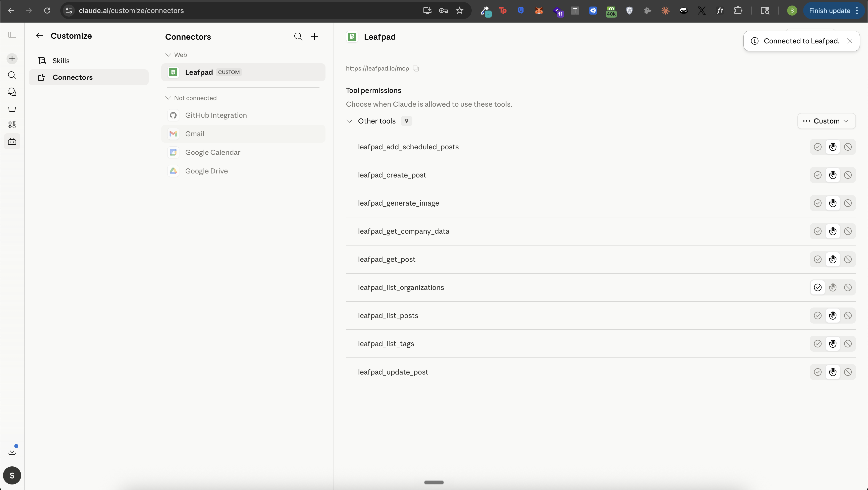This screenshot has height=490, width=868.
Task: Open Chrome profile S avatar
Action: coord(792,11)
